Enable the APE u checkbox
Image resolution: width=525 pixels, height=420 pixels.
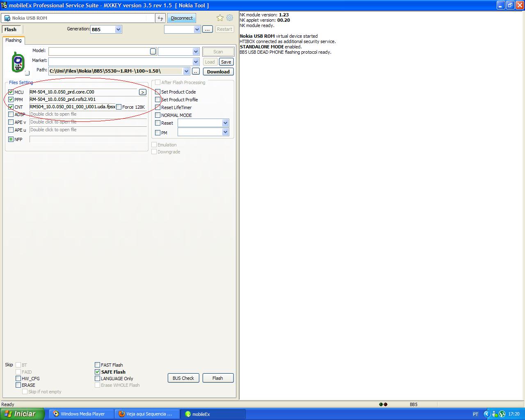point(11,130)
